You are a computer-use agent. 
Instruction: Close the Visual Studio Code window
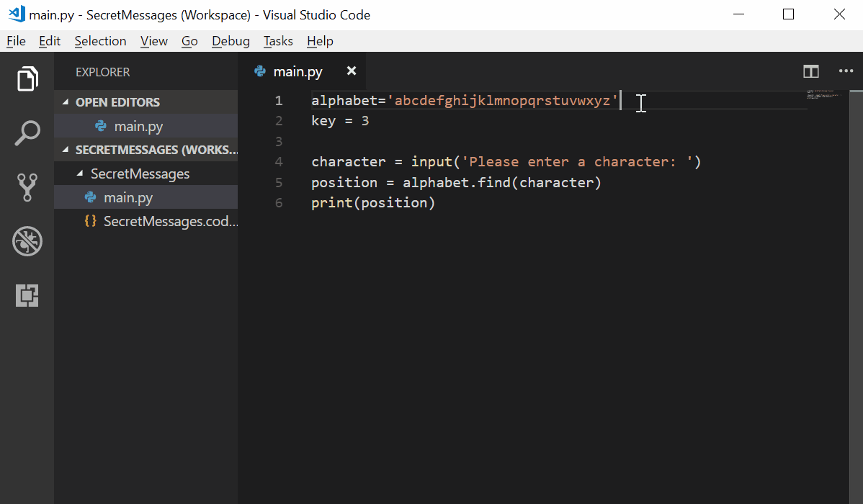click(x=839, y=14)
